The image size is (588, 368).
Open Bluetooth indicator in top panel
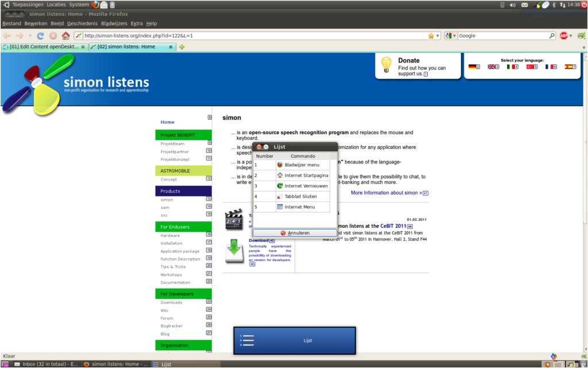click(x=554, y=5)
